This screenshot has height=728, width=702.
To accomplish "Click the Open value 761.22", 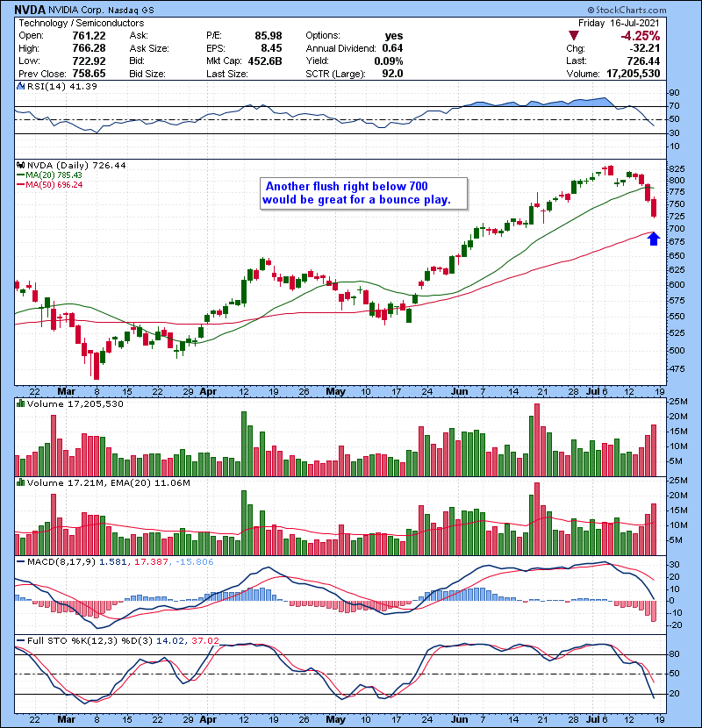I will (89, 36).
